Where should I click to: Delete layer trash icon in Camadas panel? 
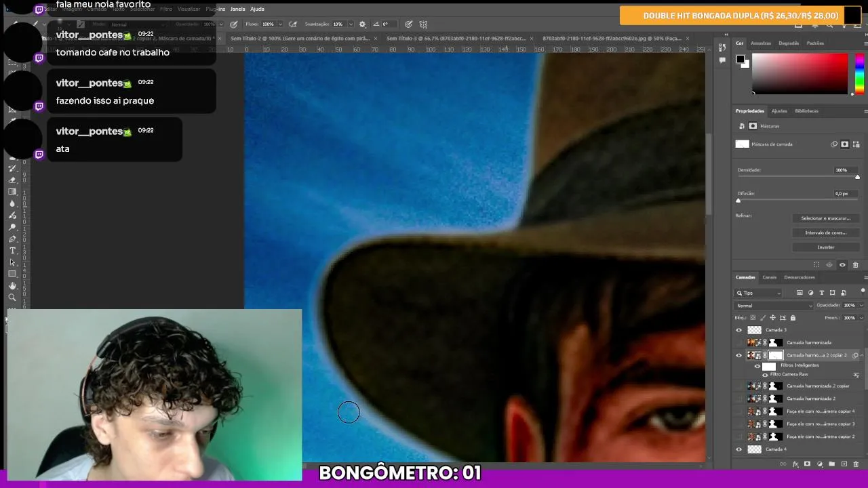(x=856, y=464)
